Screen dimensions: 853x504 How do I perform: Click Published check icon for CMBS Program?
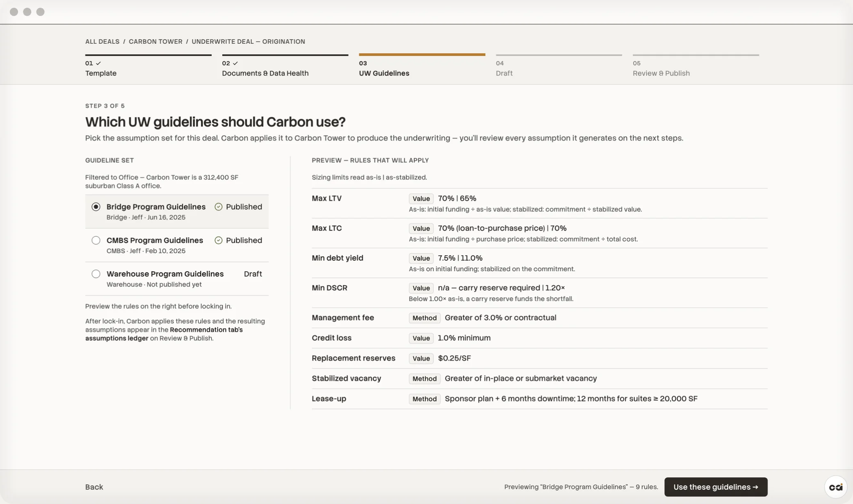219,241
